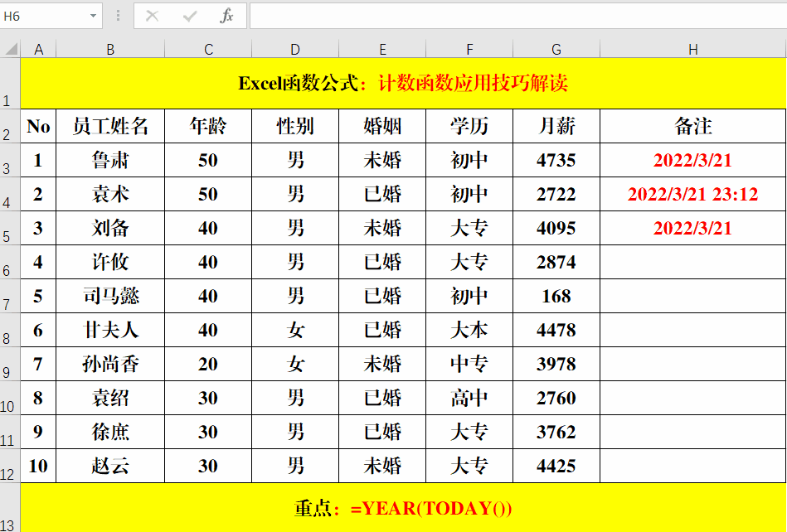Click the Insert Function fx icon
Screen dimensions: 787x532
pyautogui.click(x=227, y=16)
